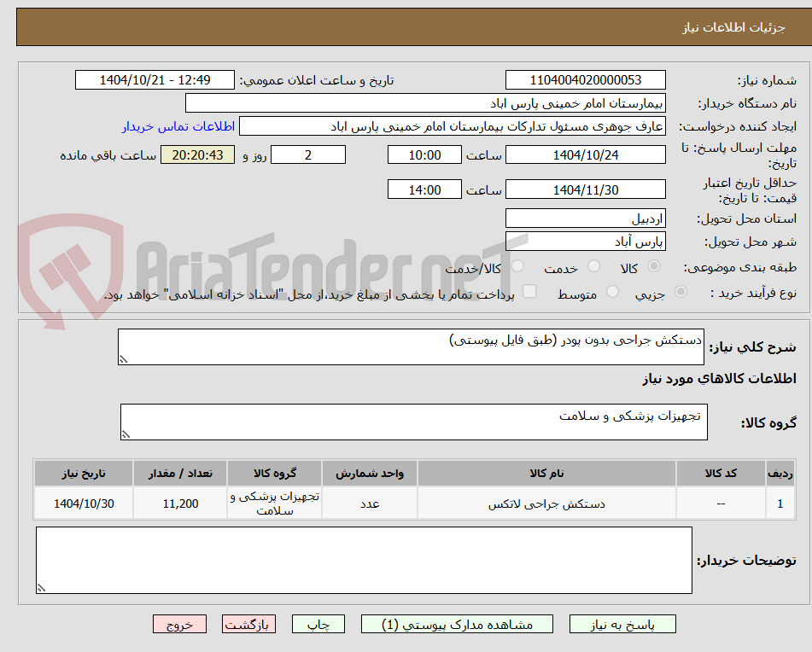Click the ردیف column header

click(780, 474)
